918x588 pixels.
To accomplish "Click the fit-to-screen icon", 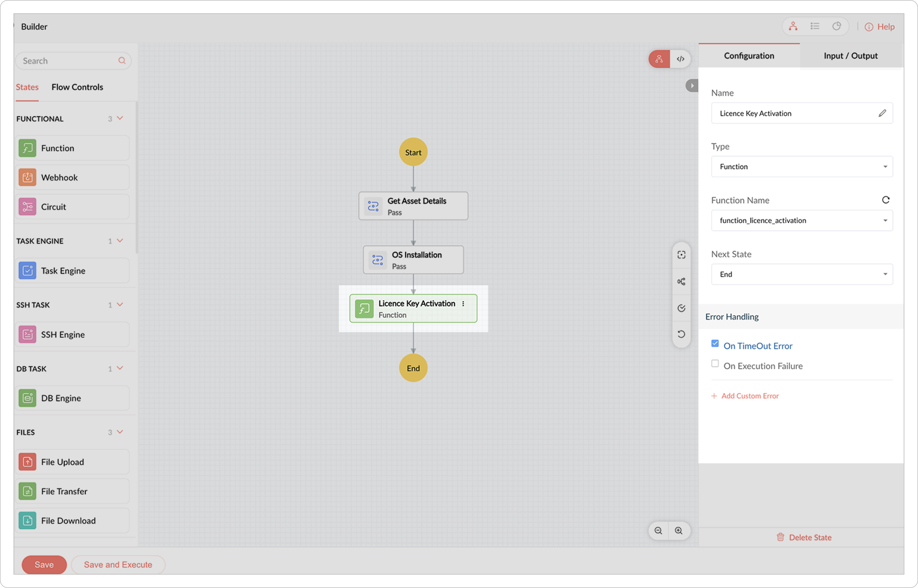I will pyautogui.click(x=681, y=255).
